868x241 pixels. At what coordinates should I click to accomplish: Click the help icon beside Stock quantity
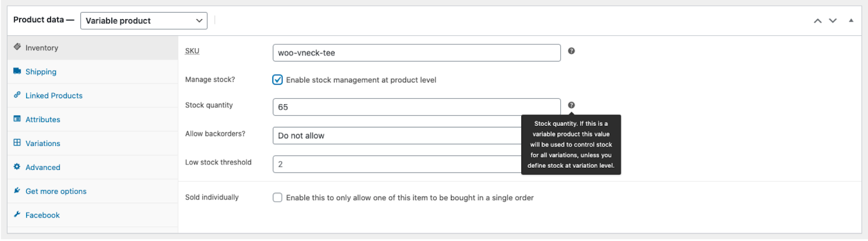point(571,105)
